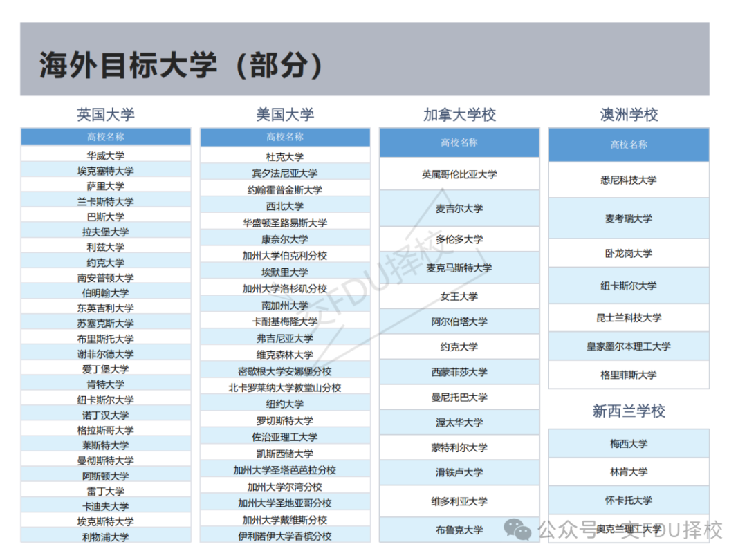The height and width of the screenshot is (560, 747).
Task: Pick the 佐治亚理工大学 cell
Action: [285, 437]
